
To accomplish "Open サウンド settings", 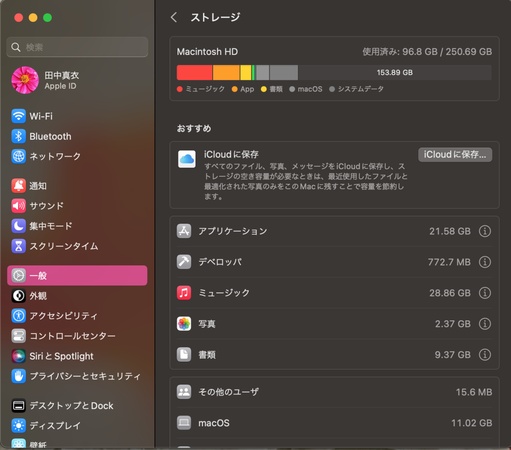I will 77,206.
